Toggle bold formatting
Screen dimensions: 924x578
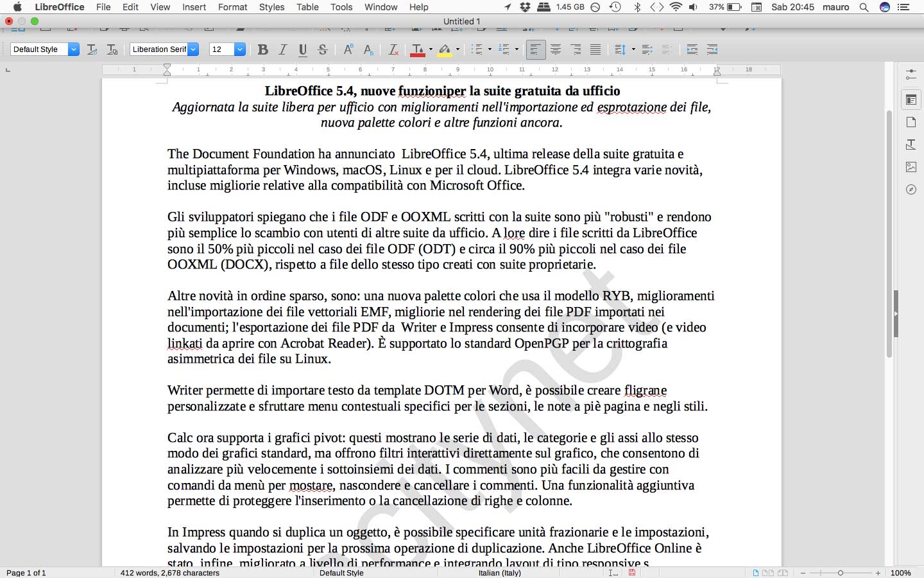click(x=262, y=49)
